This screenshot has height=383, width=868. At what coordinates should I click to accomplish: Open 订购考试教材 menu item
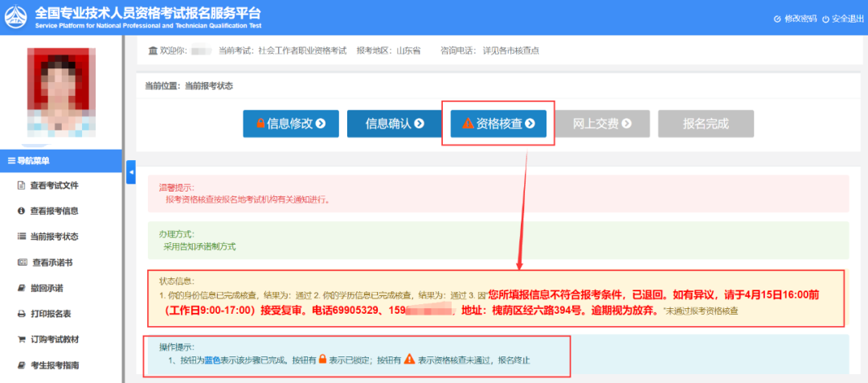55,340
